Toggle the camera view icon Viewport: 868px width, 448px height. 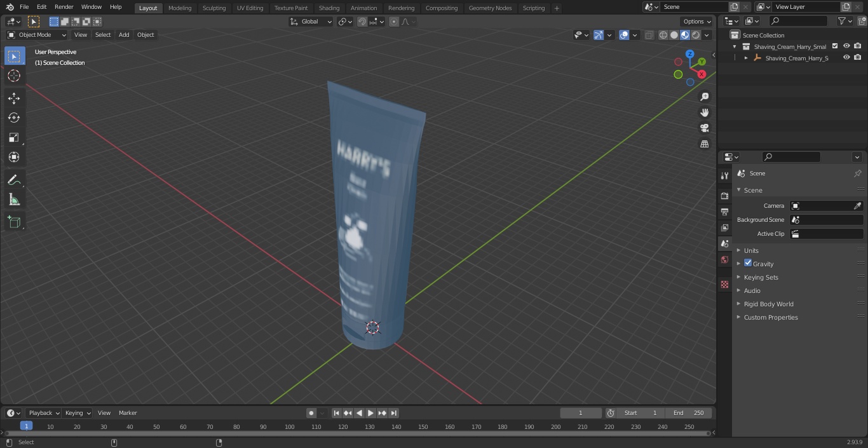pos(704,128)
